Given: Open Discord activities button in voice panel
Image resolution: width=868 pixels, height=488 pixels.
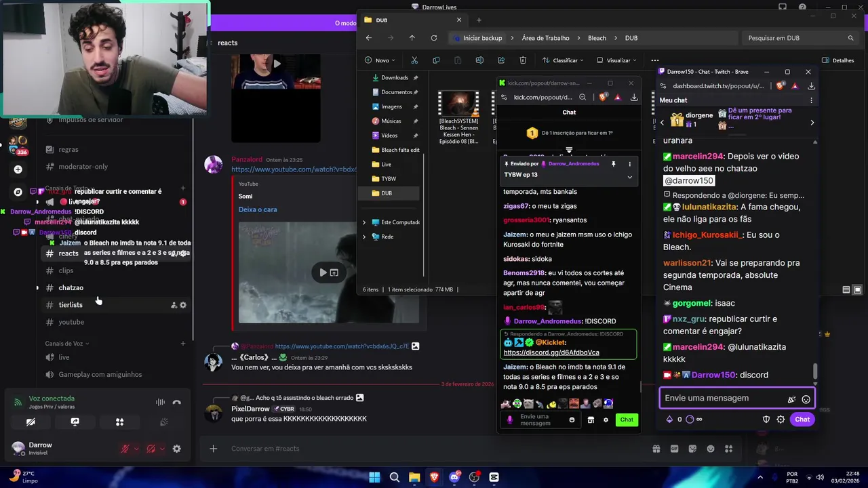Looking at the screenshot, I should pos(119,422).
